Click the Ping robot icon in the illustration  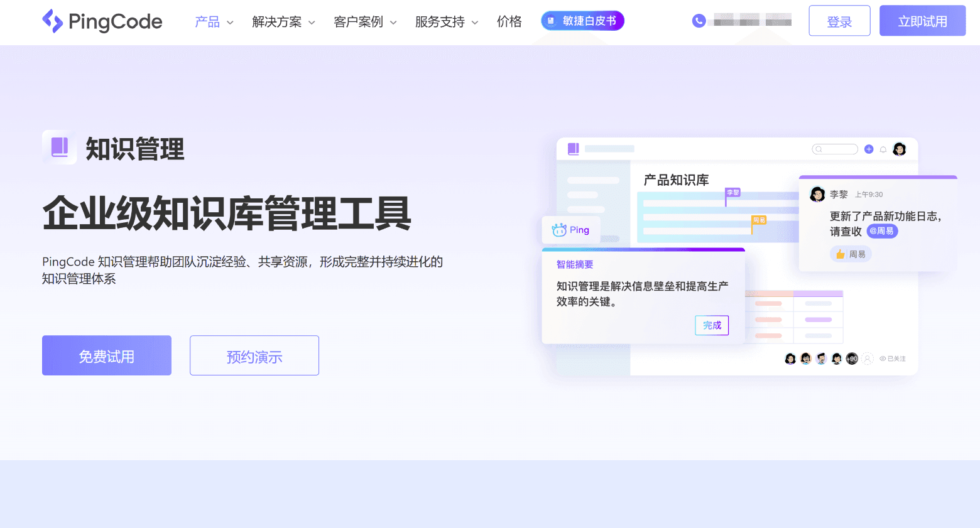pos(559,230)
